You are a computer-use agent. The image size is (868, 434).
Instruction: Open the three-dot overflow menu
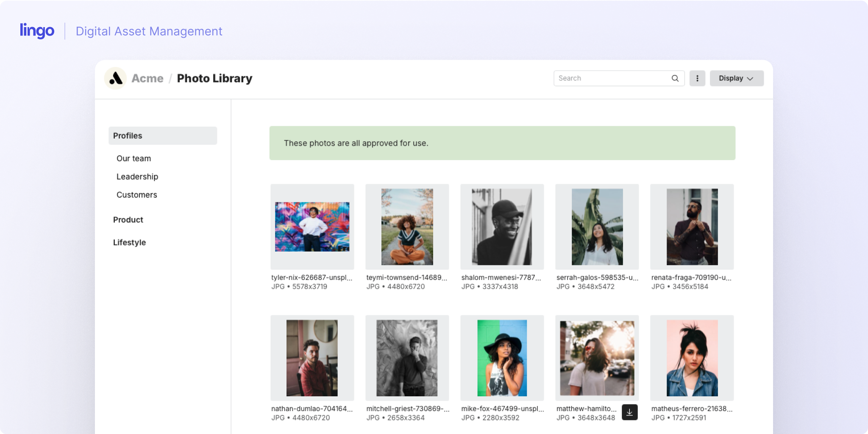tap(697, 78)
